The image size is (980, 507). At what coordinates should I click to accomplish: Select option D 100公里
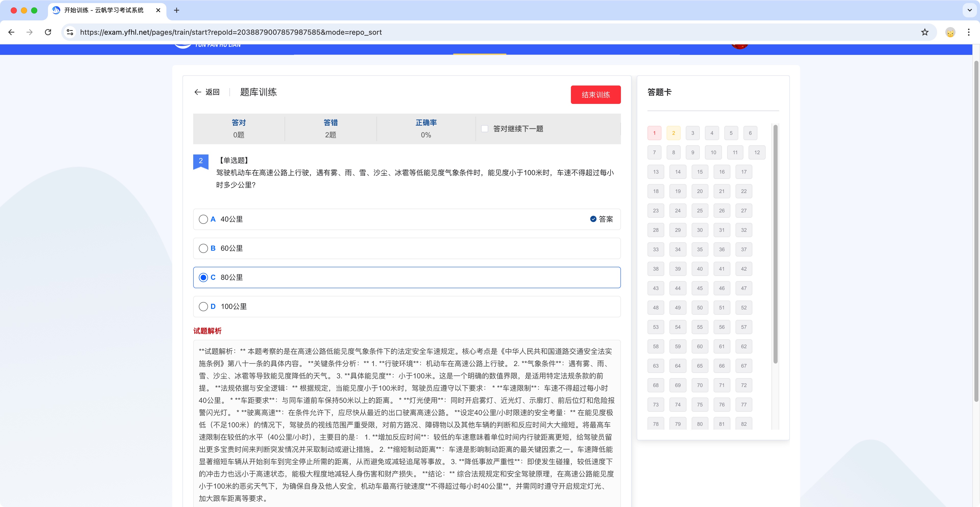[x=204, y=306]
